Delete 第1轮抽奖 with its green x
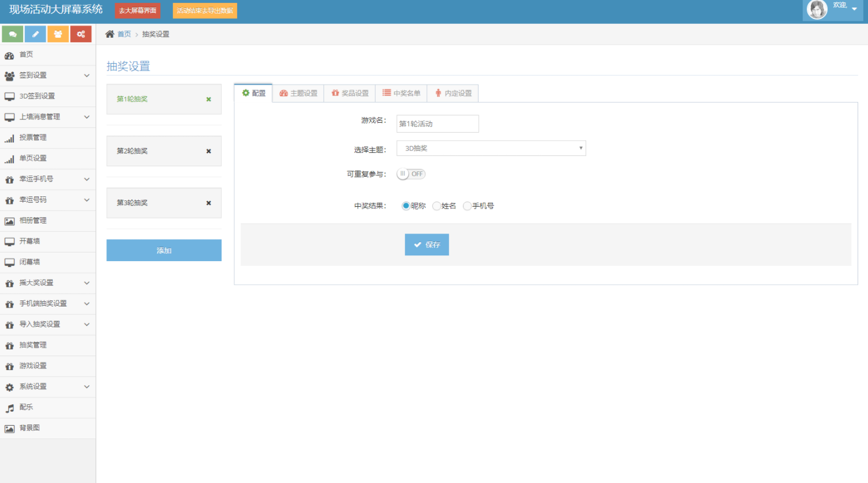 209,99
